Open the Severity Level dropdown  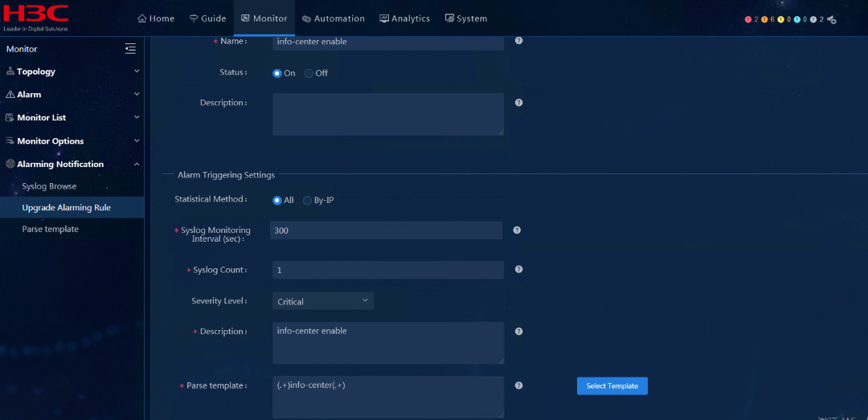323,301
